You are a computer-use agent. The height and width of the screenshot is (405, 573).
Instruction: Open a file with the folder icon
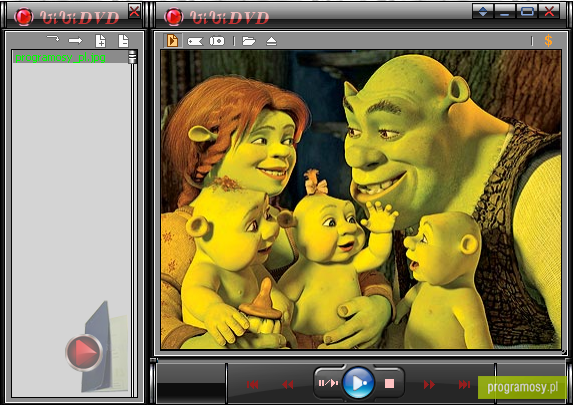249,41
